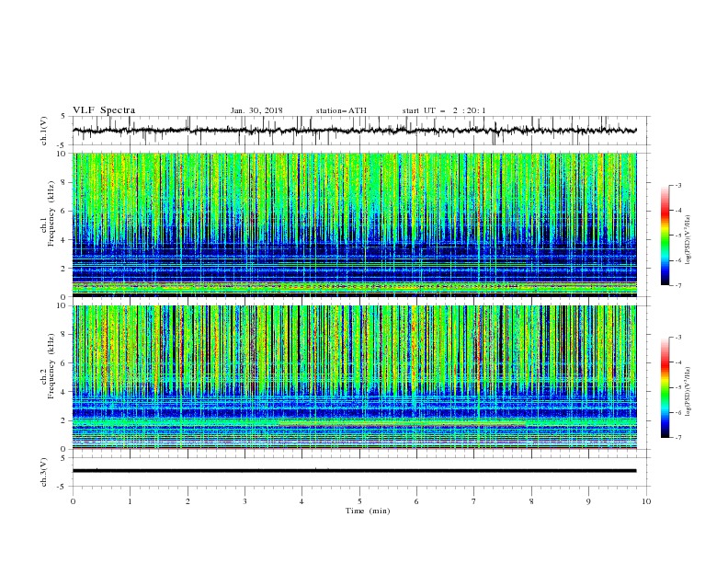Click the "VLF Spectra" plot title
Image resolution: width=728 pixels, height=563 pixels.
coord(104,110)
